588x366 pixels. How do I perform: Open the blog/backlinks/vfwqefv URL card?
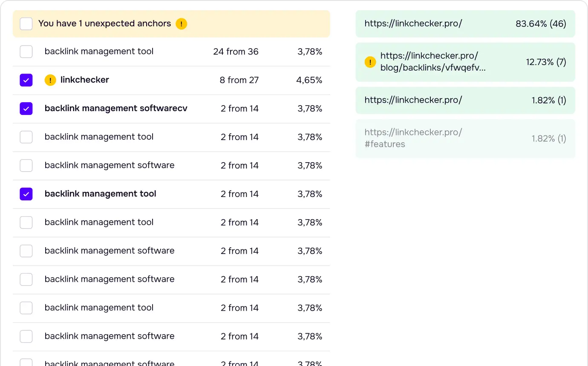point(465,62)
